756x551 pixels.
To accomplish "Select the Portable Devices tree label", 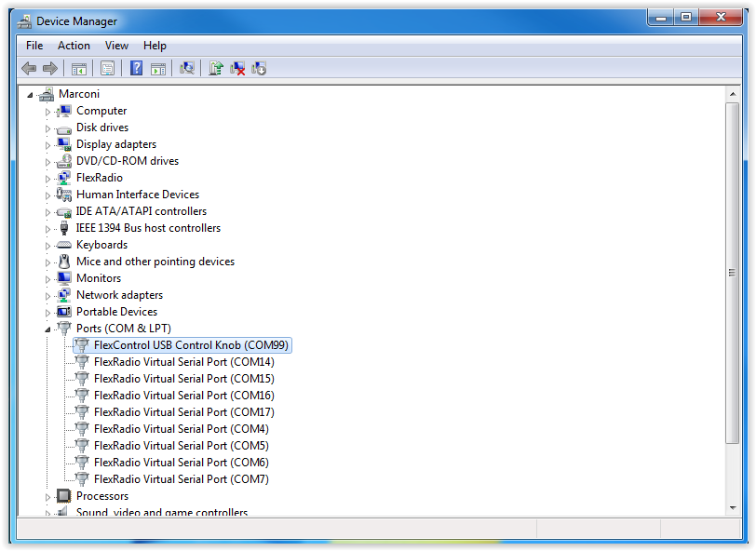I will coord(116,312).
